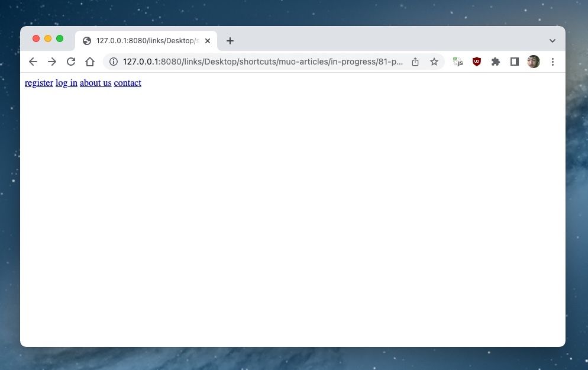Go forward with the forward arrow

52,62
